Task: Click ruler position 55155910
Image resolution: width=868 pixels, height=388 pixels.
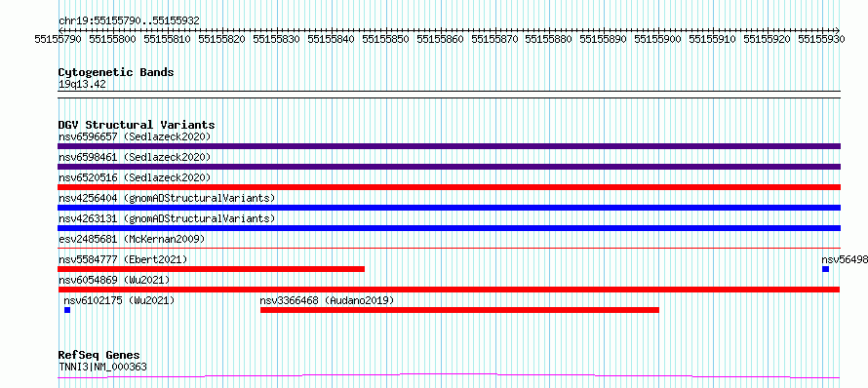Action: [713, 39]
